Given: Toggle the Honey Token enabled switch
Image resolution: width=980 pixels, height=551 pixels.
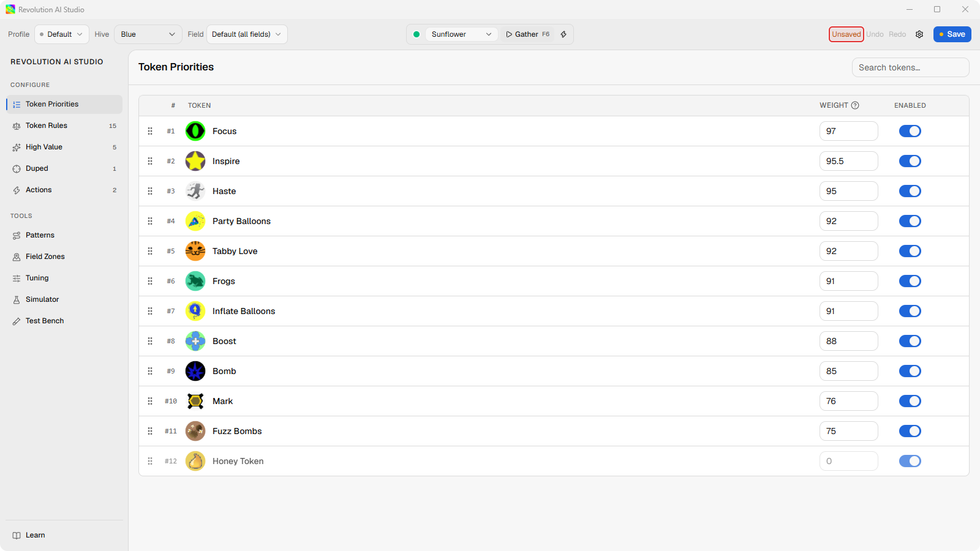Looking at the screenshot, I should [910, 461].
